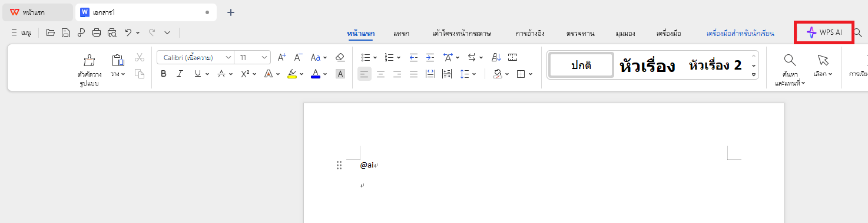Click the Bullets list icon
Image resolution: width=868 pixels, height=223 pixels.
coord(365,57)
